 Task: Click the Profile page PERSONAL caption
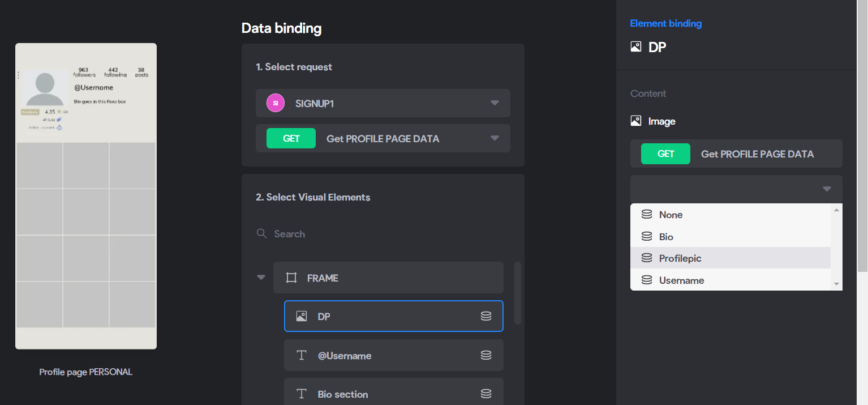(86, 372)
